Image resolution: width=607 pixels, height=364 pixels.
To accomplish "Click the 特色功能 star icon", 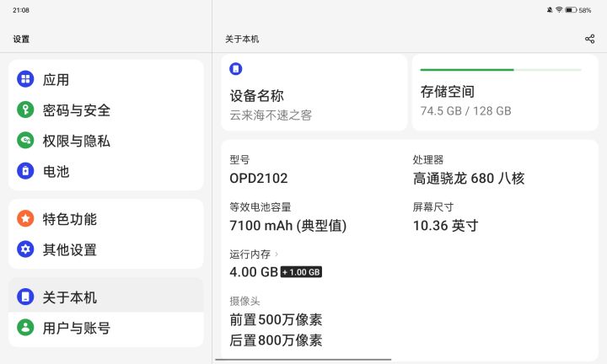I will tap(25, 219).
